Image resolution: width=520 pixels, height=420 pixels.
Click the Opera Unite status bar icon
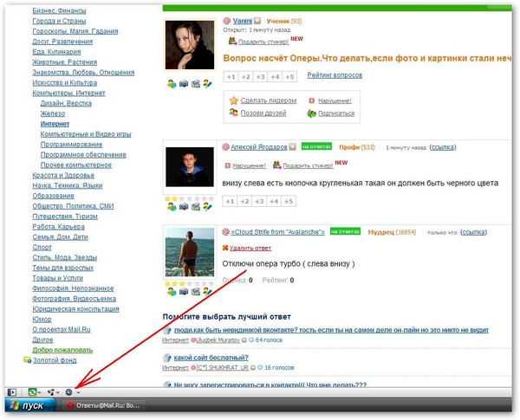(x=51, y=392)
